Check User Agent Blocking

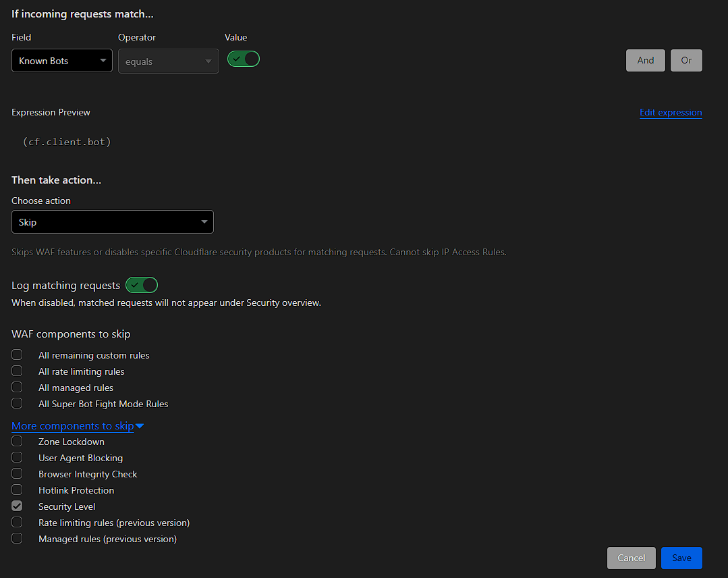16,456
